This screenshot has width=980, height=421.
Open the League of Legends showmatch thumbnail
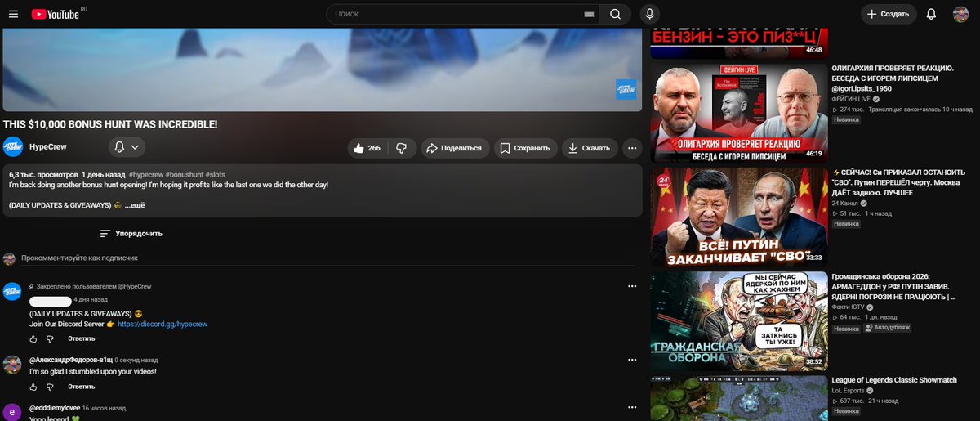[739, 398]
